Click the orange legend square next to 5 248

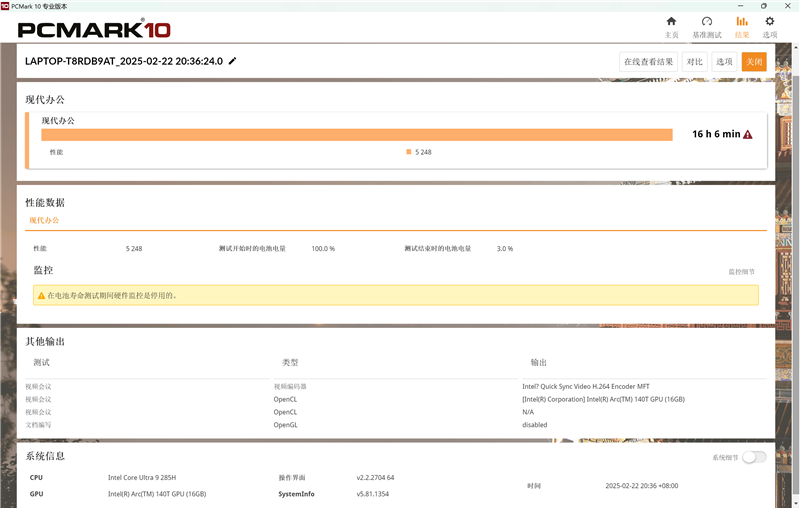[409, 152]
